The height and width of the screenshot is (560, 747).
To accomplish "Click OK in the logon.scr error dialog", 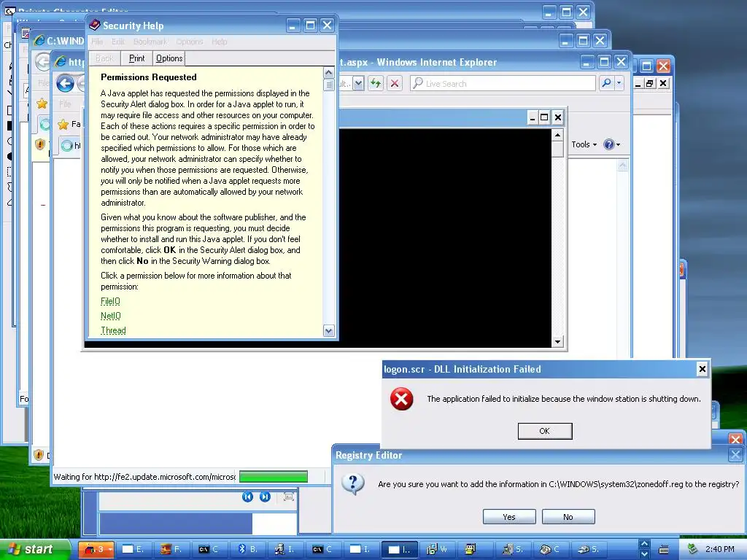I will 544,431.
